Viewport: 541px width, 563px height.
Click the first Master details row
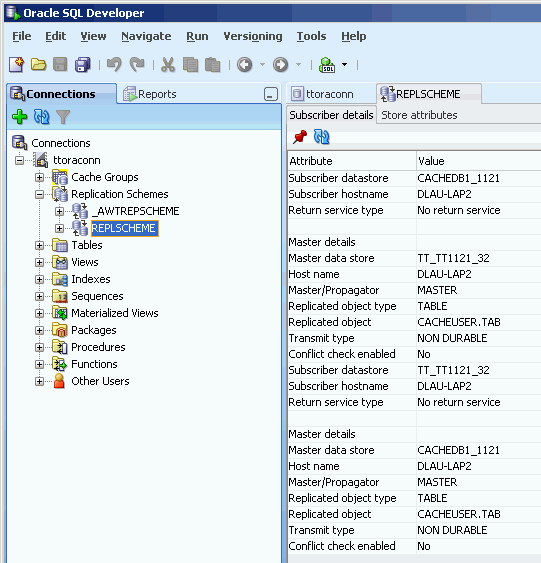pyautogui.click(x=414, y=242)
